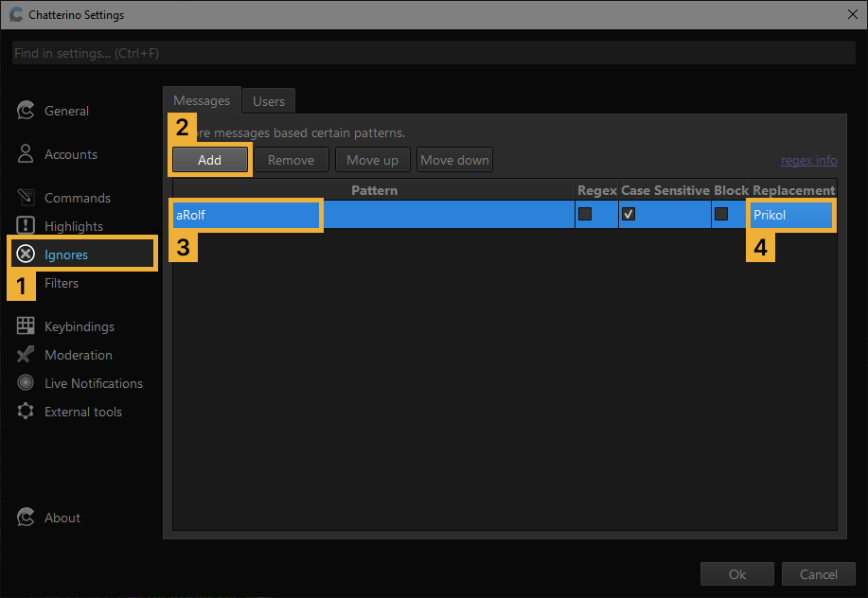868x598 pixels.
Task: Click the Find in settings search field
Action: (x=434, y=53)
